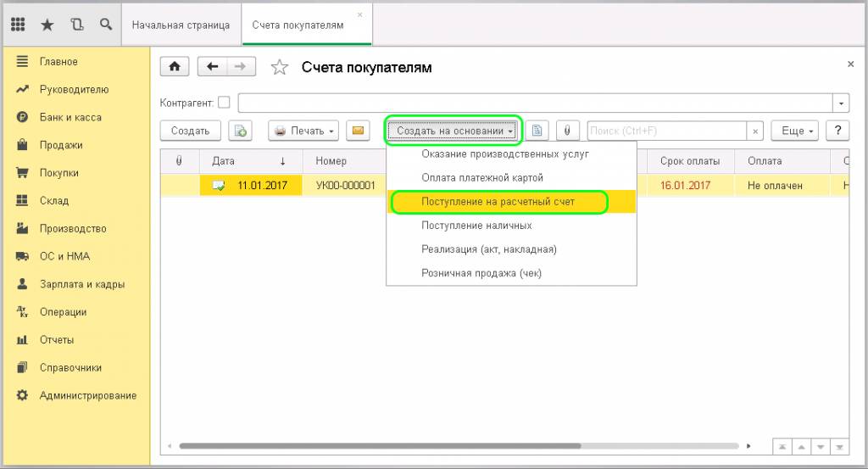Open the global search magnifier icon
Viewport: 868px width, 469px height.
[x=106, y=25]
